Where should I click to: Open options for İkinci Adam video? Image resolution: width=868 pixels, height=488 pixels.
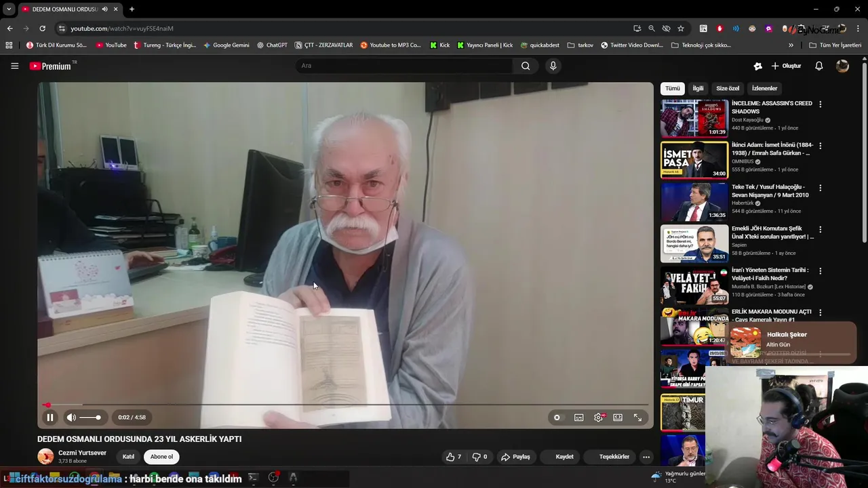click(820, 146)
